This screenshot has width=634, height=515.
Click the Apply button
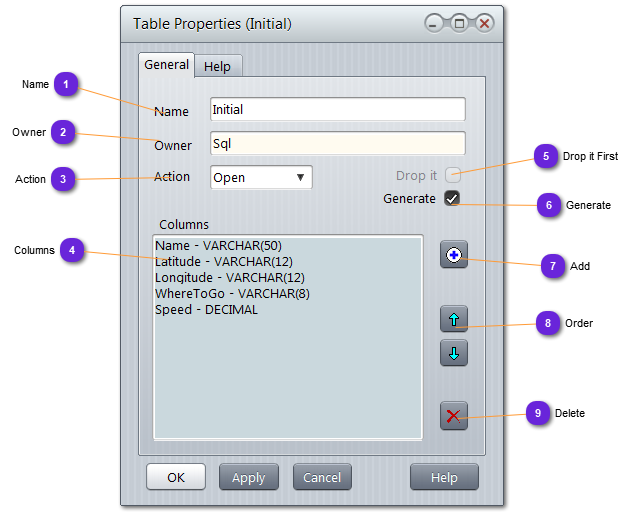248,477
